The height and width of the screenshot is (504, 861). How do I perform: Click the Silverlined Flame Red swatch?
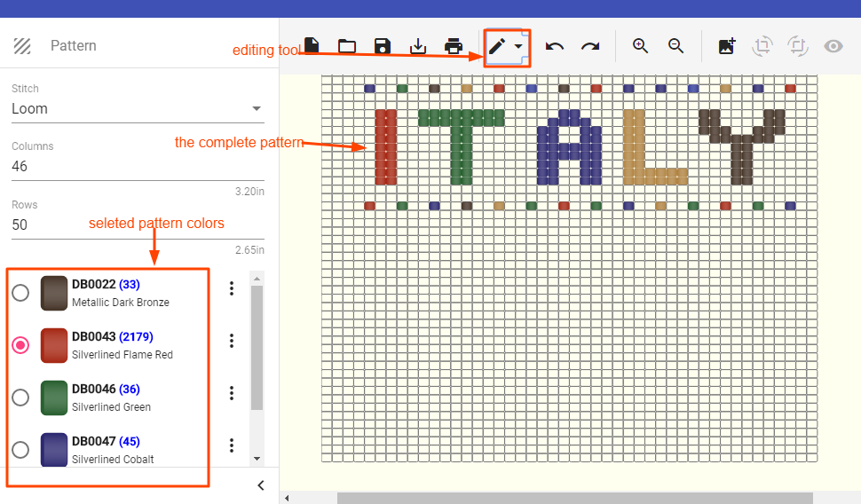pyautogui.click(x=54, y=345)
